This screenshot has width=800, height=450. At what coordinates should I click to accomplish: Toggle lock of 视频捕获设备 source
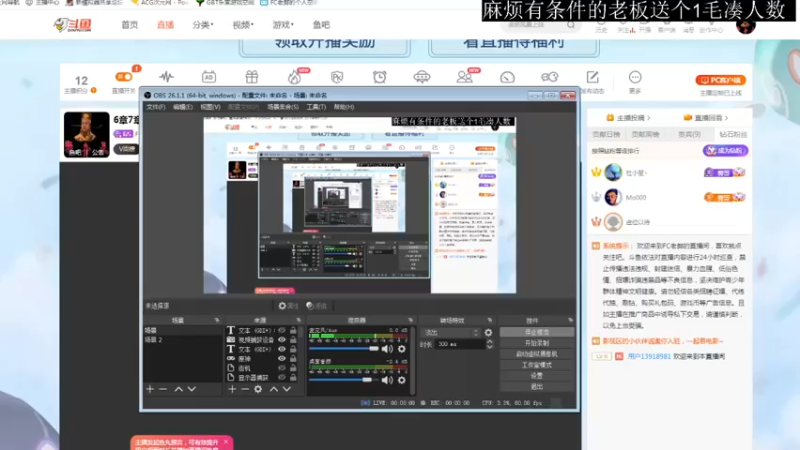tap(293, 340)
